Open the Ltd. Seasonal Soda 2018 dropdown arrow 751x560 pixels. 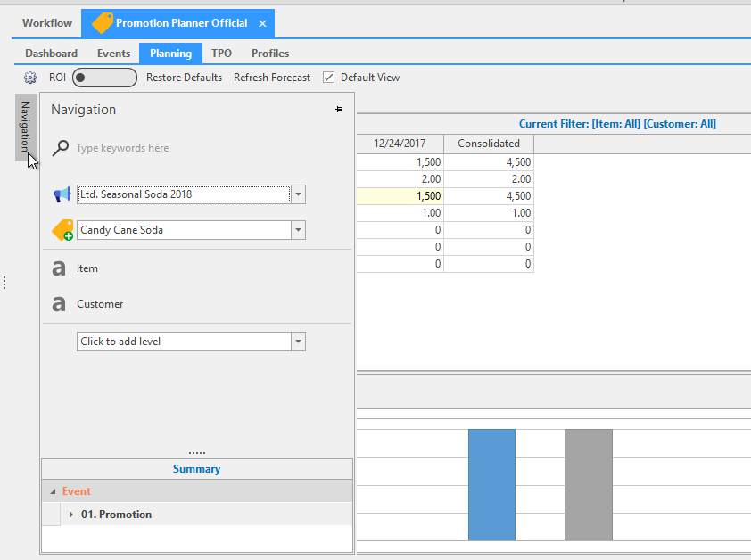(299, 194)
